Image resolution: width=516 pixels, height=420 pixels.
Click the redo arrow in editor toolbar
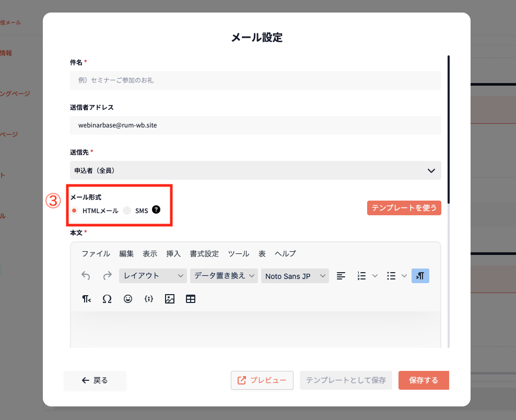tap(107, 276)
